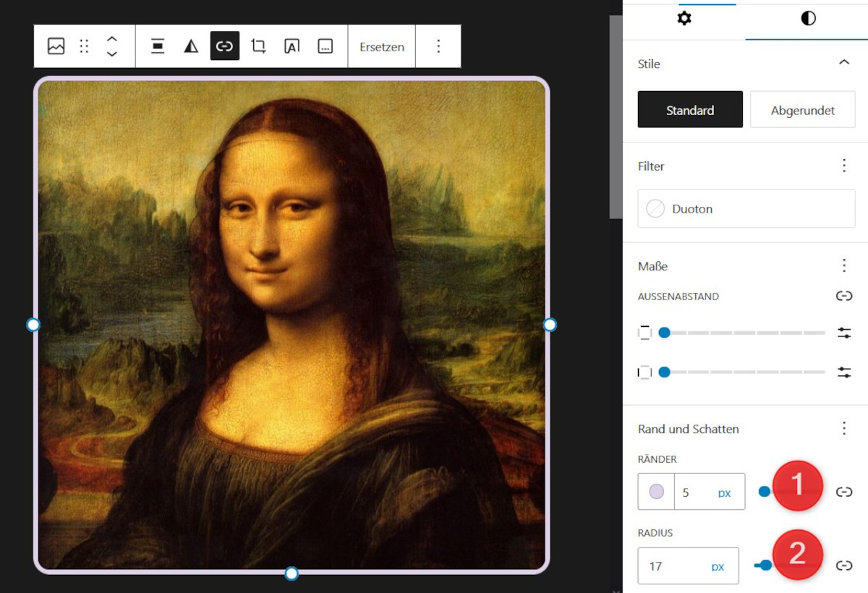Open Rand und Schatten options menu
Viewport: 868px width, 593px height.
(843, 429)
